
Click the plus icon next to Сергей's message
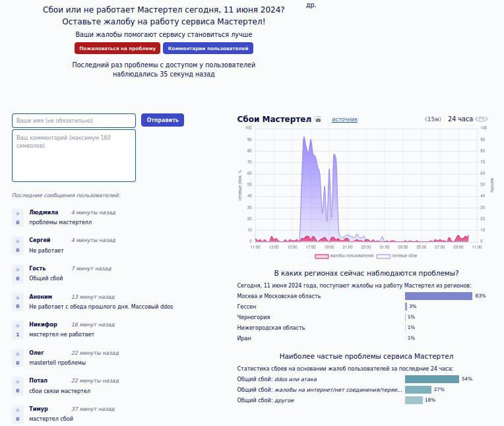[18, 241]
